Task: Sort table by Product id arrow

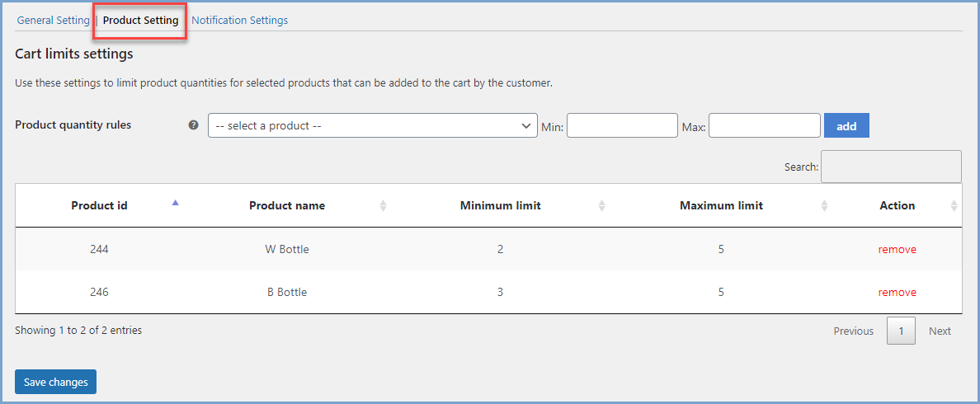Action: coord(176,202)
